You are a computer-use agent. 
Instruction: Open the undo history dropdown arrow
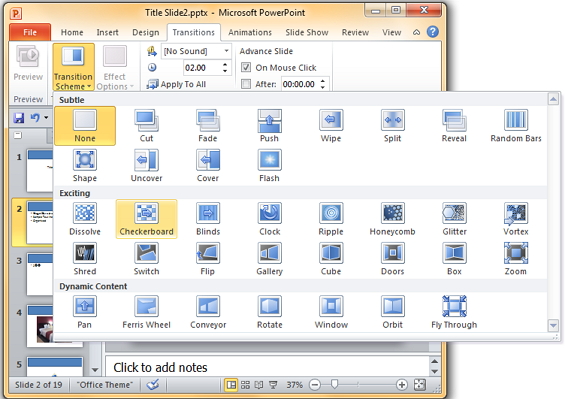(x=46, y=118)
